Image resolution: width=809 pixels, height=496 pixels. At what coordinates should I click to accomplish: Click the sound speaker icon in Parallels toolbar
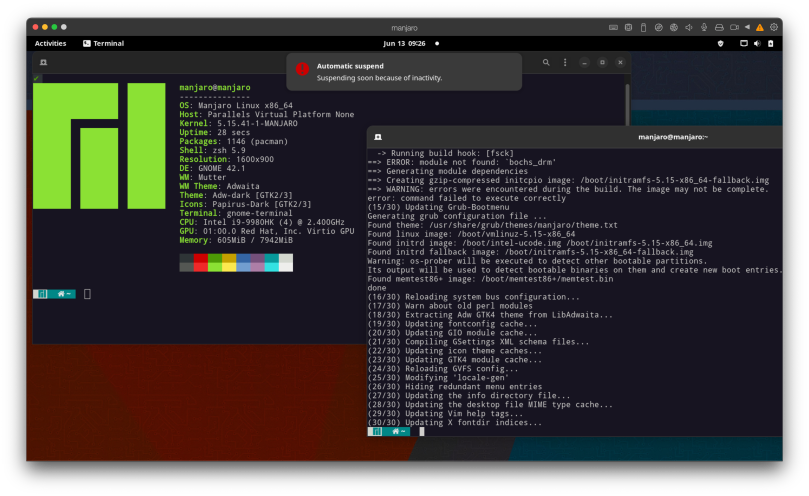pyautogui.click(x=688, y=27)
